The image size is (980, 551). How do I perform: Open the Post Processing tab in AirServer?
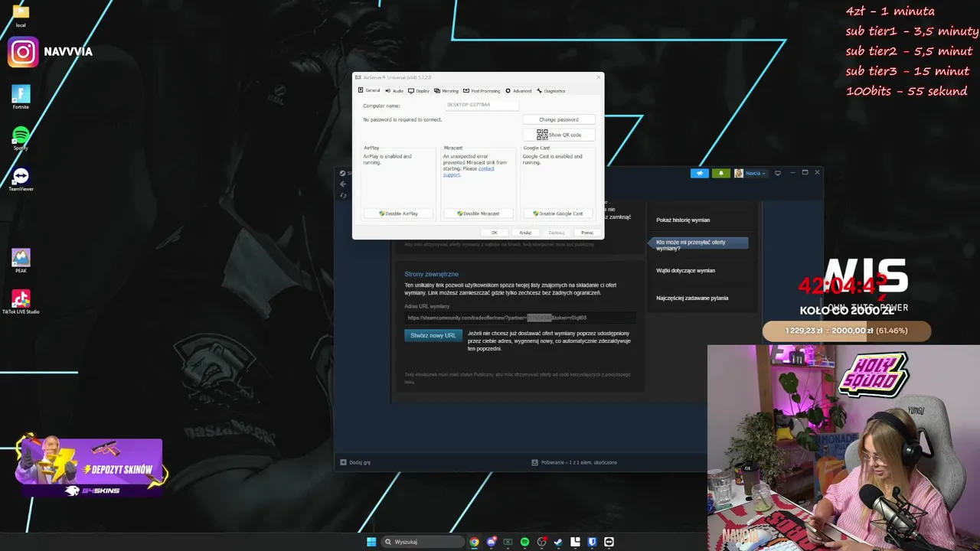tap(482, 91)
